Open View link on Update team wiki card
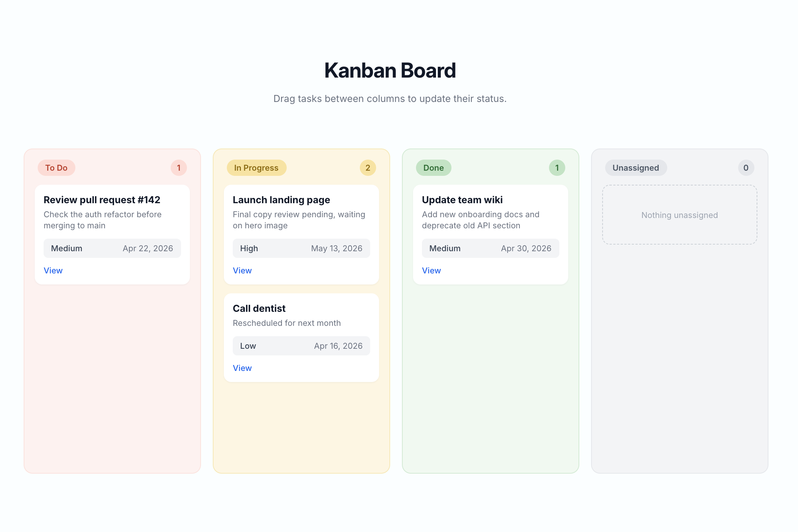Image resolution: width=798 pixels, height=532 pixels. pyautogui.click(x=432, y=270)
